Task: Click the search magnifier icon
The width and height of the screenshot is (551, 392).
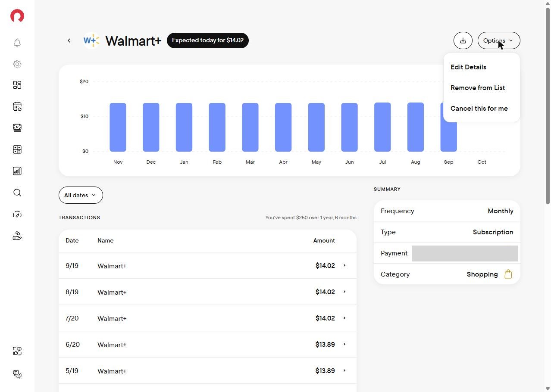Action: (x=17, y=193)
